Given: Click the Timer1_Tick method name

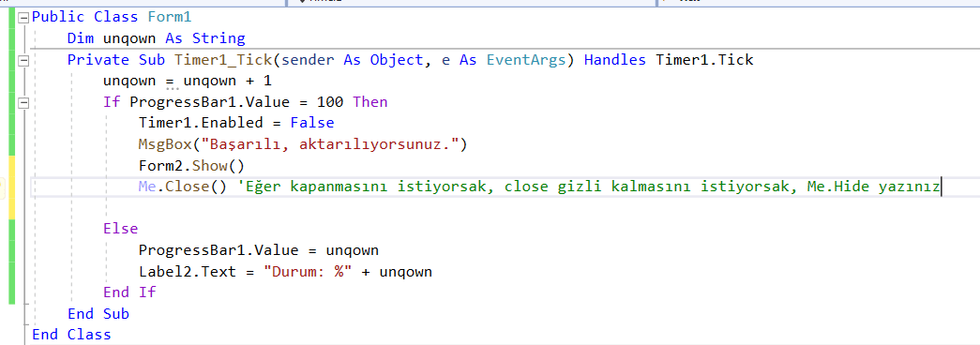Looking at the screenshot, I should click(x=223, y=60).
